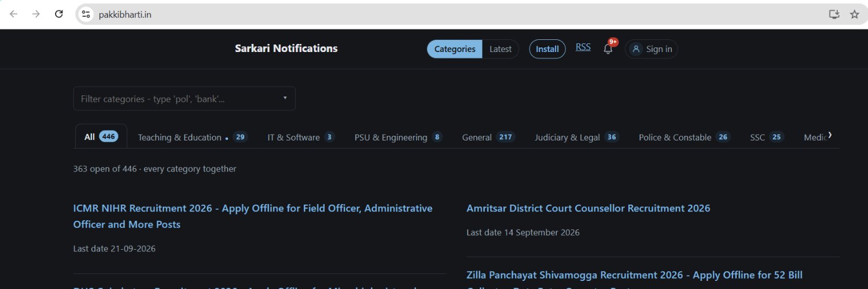Screen dimensions: 868x289
Task: Click the install app icon in address bar
Action: click(x=834, y=14)
